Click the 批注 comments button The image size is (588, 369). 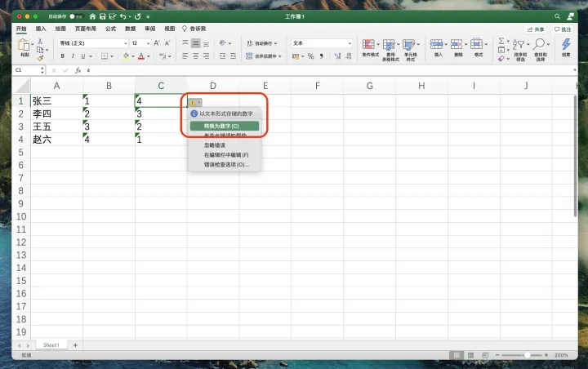pos(563,29)
